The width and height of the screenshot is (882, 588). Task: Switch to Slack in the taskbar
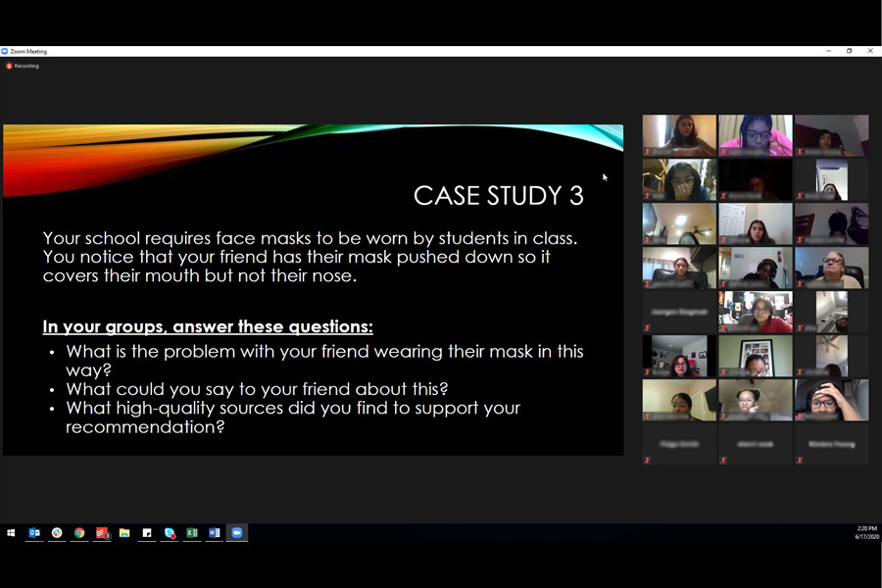click(x=57, y=533)
